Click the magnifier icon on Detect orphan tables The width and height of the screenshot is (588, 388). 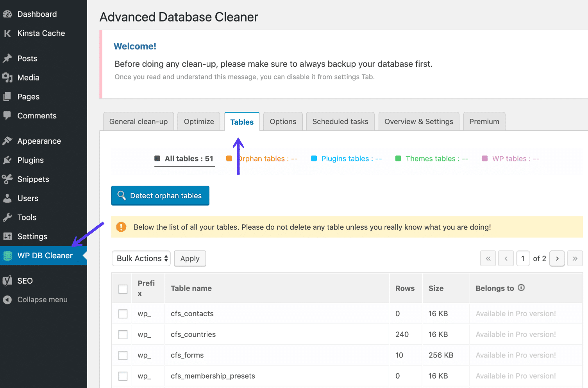122,195
